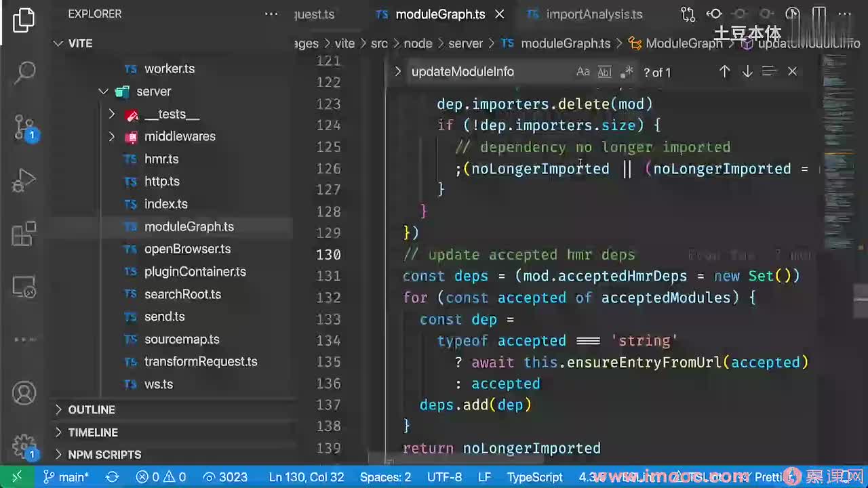Toggle match whole word in find widget
Image resolution: width=868 pixels, height=488 pixels.
point(605,71)
